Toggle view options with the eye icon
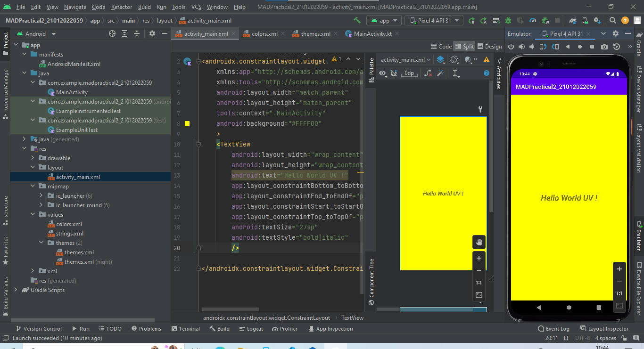This screenshot has width=644, height=349. [x=383, y=73]
